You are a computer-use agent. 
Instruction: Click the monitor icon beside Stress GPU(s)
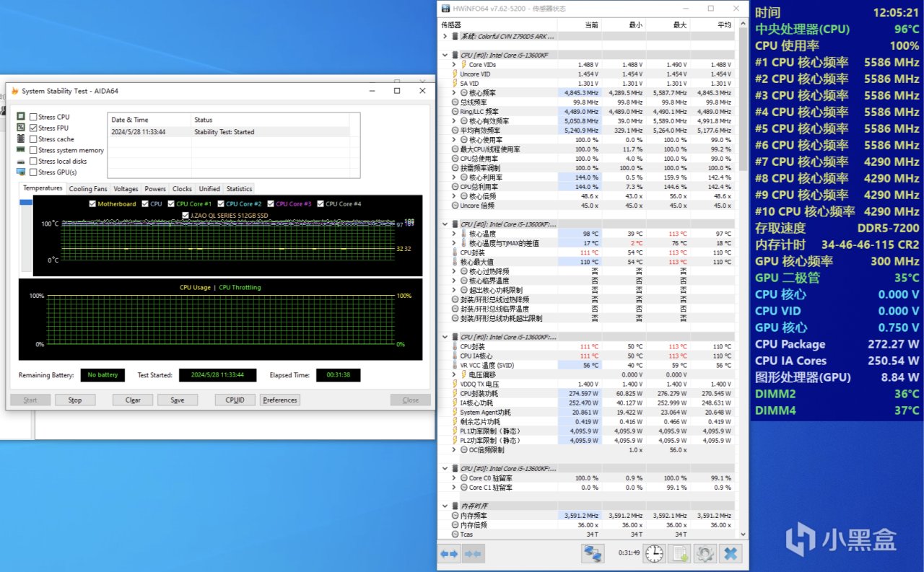click(22, 172)
